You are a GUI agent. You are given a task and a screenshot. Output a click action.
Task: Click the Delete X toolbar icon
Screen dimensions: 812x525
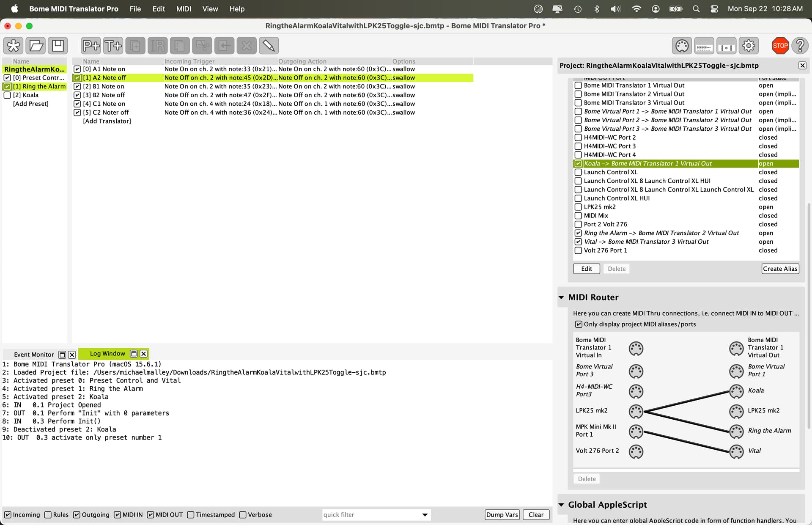pyautogui.click(x=247, y=46)
